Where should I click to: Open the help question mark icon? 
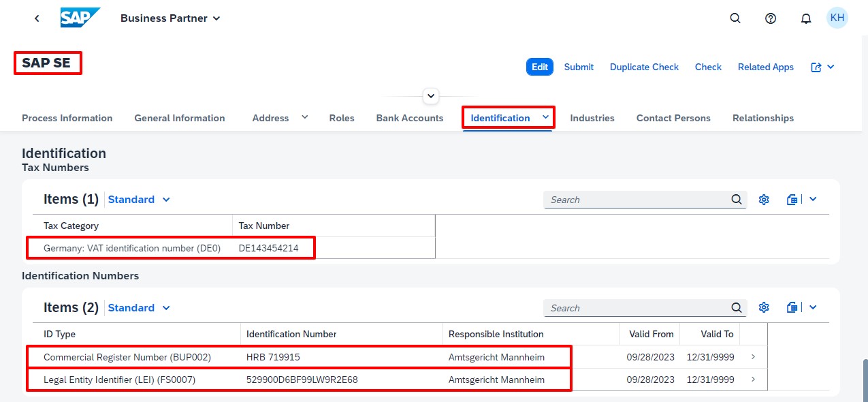point(771,18)
